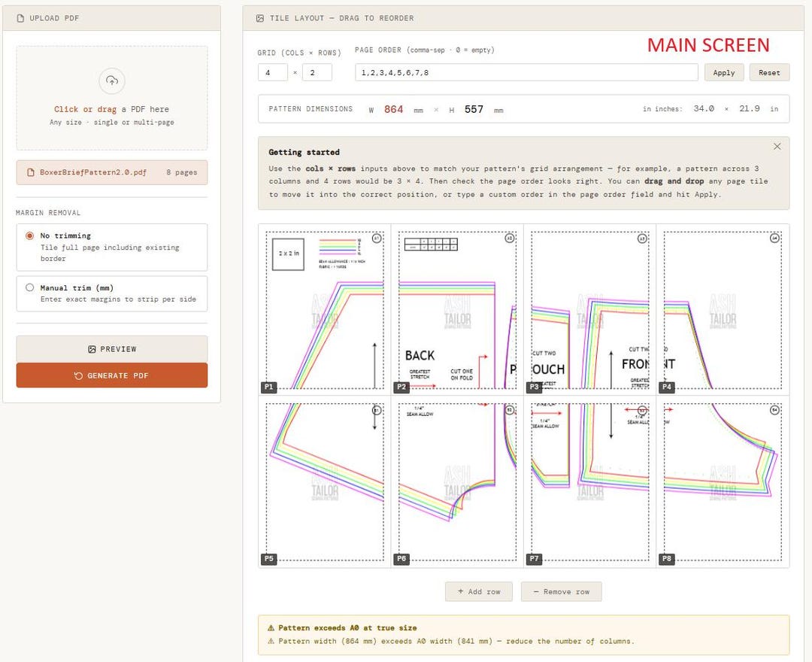Click the Apply button
Screen dimensions: 812x662
tap(724, 72)
